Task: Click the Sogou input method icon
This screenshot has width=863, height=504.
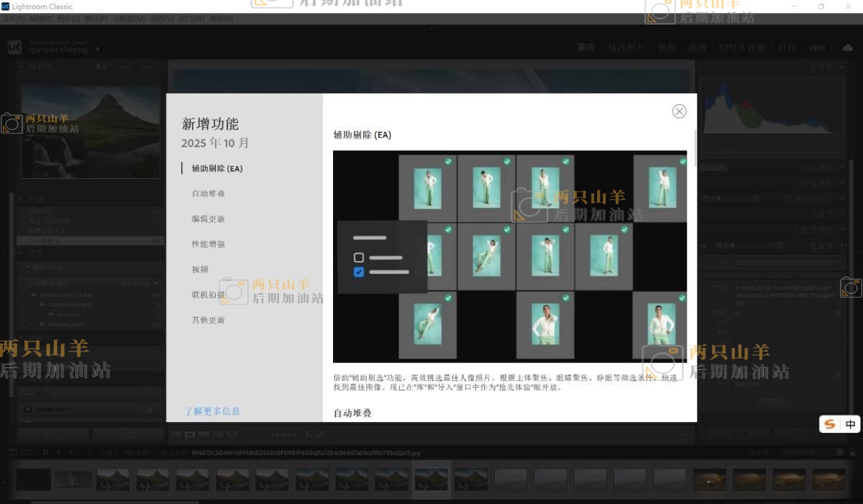Action: (830, 424)
